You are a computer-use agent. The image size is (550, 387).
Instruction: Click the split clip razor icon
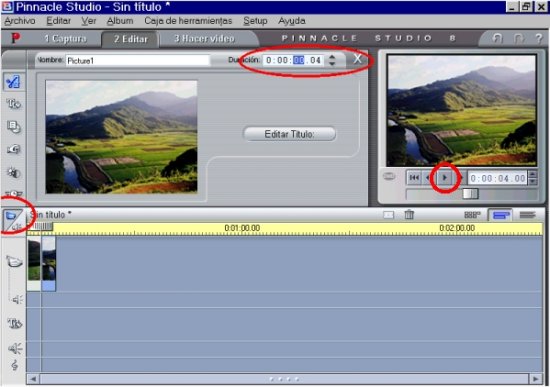pos(388,215)
